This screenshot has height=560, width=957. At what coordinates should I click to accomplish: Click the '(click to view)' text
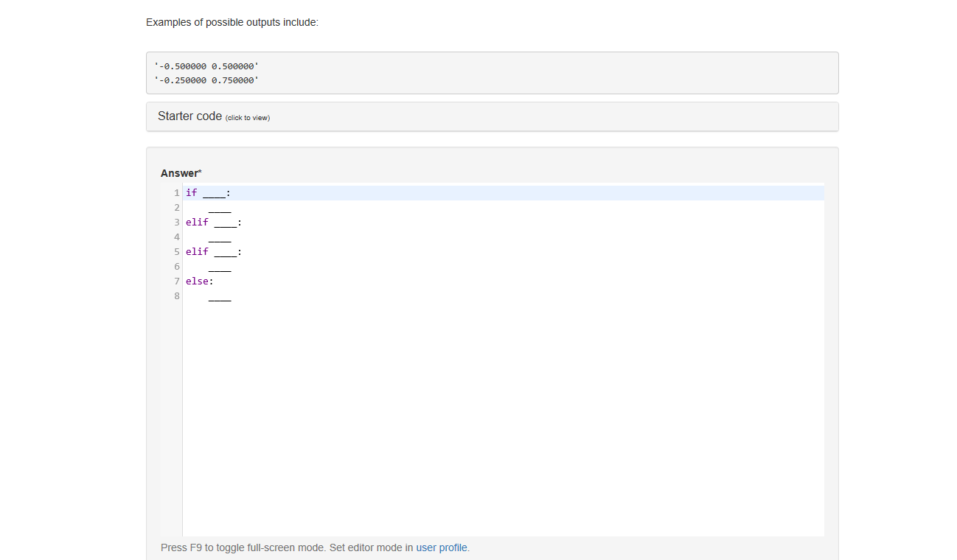coord(248,117)
